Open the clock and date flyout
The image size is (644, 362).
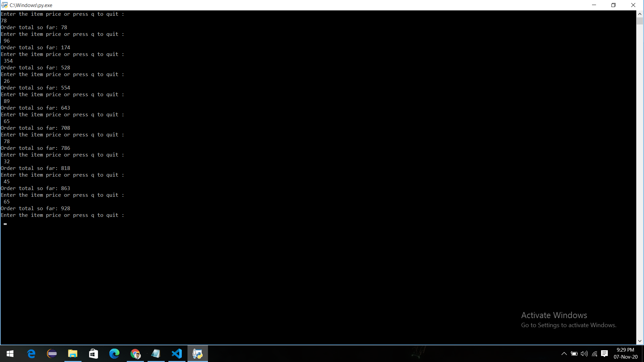click(x=625, y=354)
